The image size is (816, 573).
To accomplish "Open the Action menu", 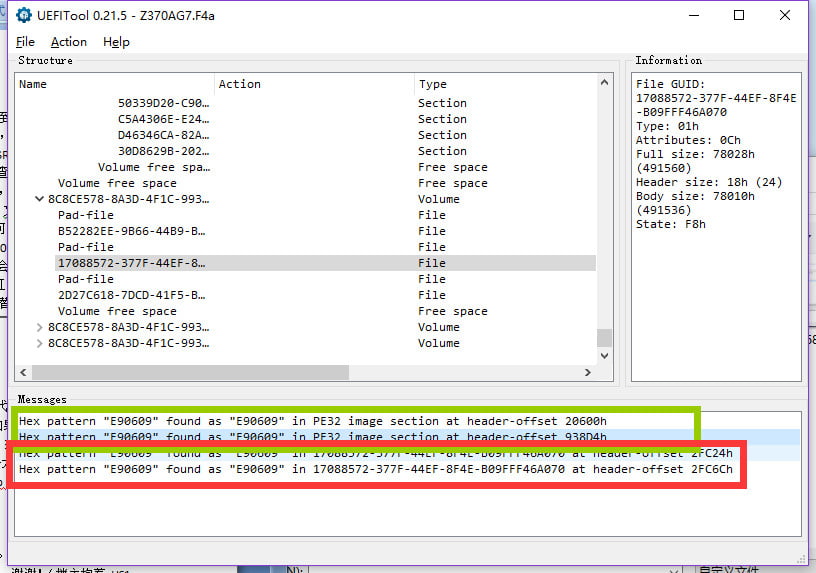I will [x=68, y=42].
